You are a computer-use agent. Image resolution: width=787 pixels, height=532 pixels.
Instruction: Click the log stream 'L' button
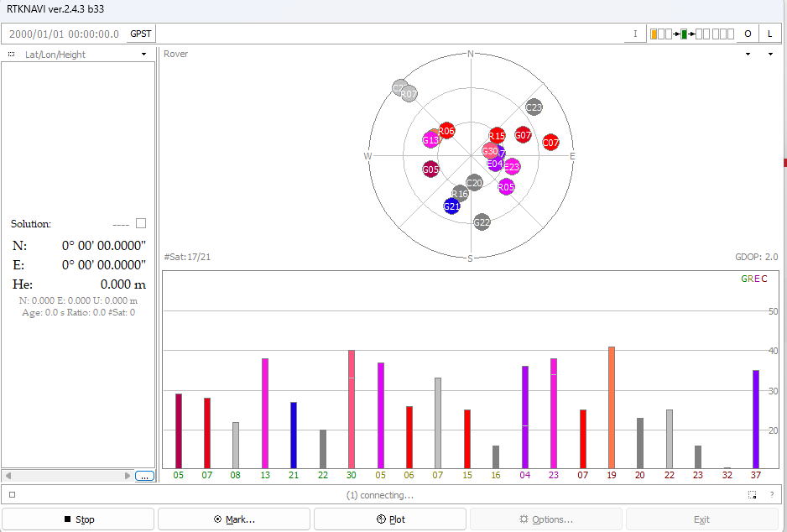[769, 34]
